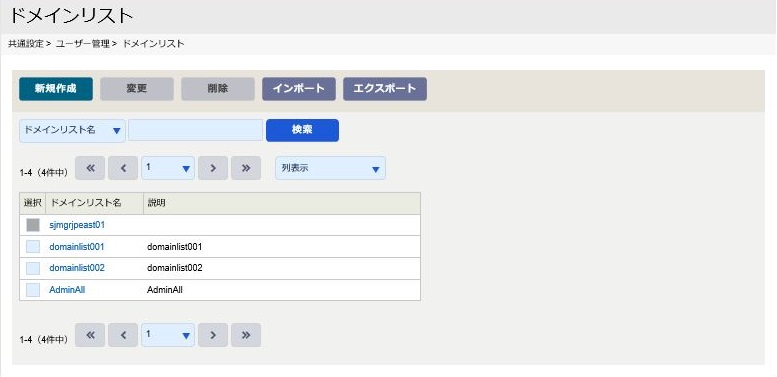Click the 新規作成 button
The width and height of the screenshot is (777, 377).
click(56, 89)
